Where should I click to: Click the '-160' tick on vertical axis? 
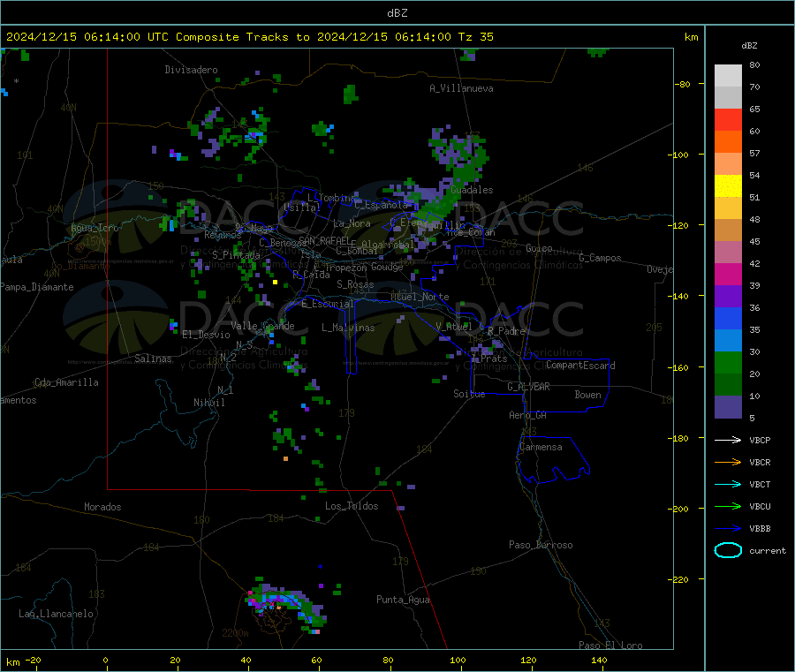(x=680, y=367)
